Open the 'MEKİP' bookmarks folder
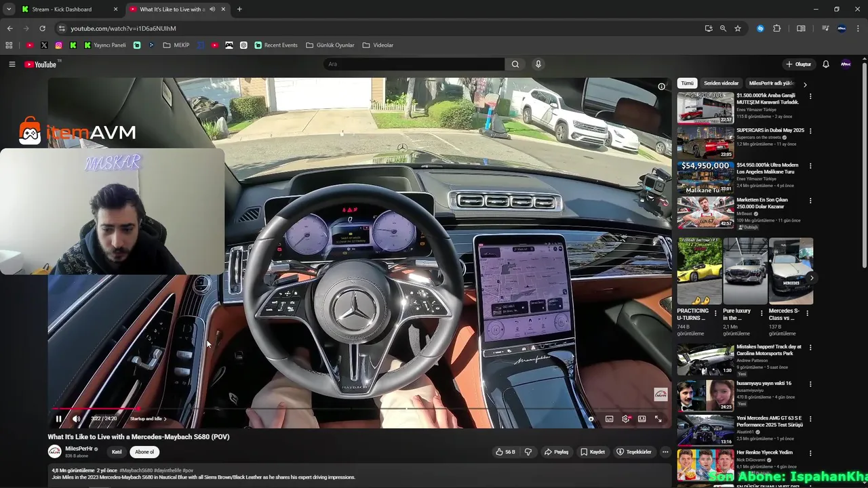Viewport: 868px width, 488px height. (x=176, y=45)
